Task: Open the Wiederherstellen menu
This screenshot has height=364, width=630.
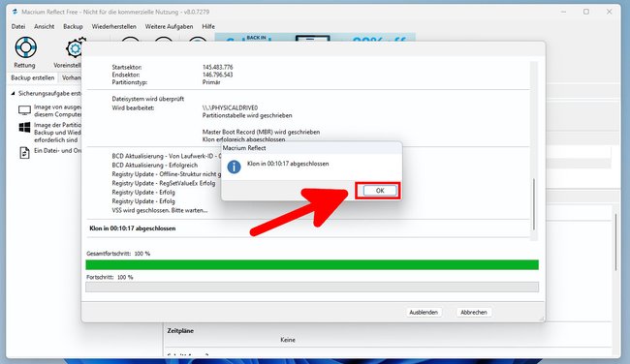Action: click(114, 26)
